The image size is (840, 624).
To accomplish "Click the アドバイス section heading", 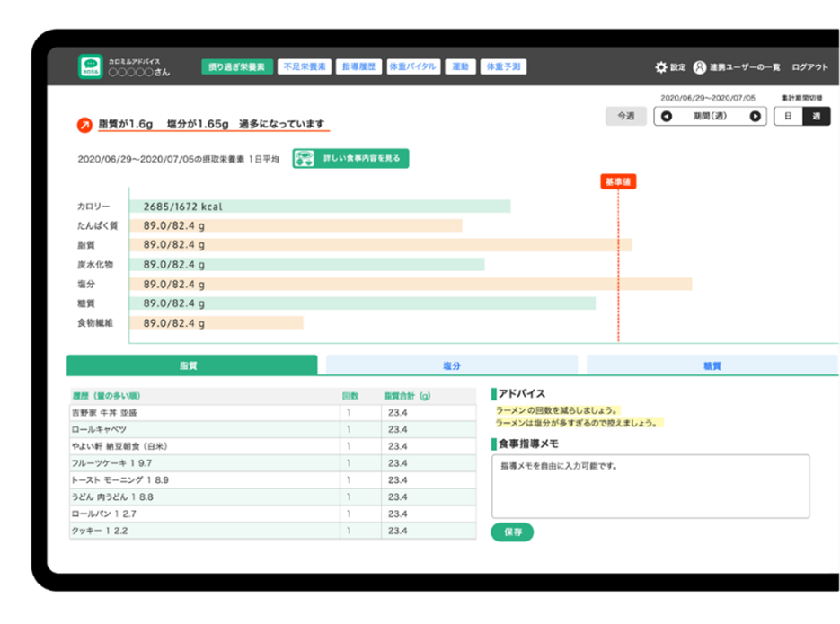I will coord(521,393).
